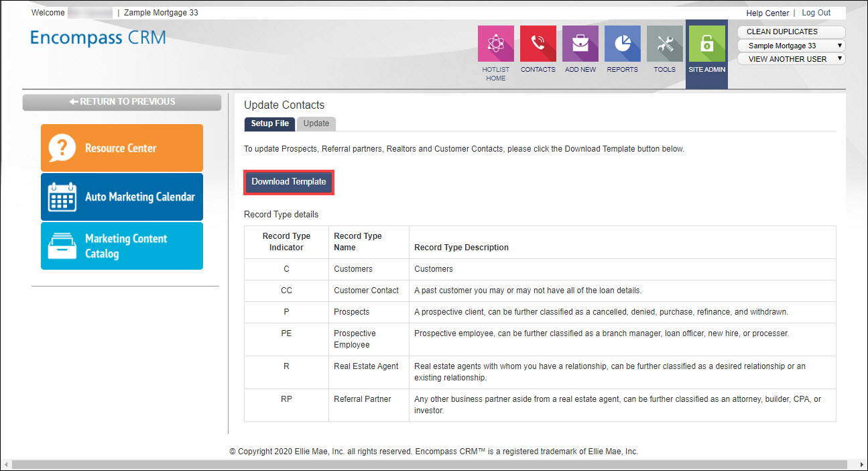868x471 pixels.
Task: Open the Help Center link
Action: click(x=767, y=13)
